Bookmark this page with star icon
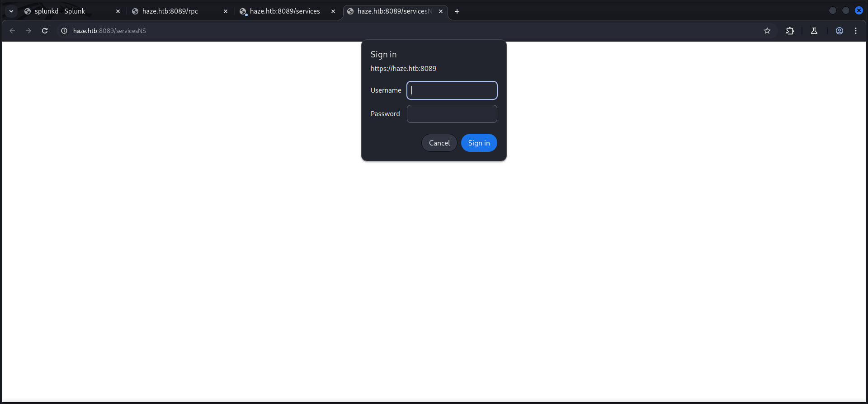The width and height of the screenshot is (868, 404). pos(767,31)
